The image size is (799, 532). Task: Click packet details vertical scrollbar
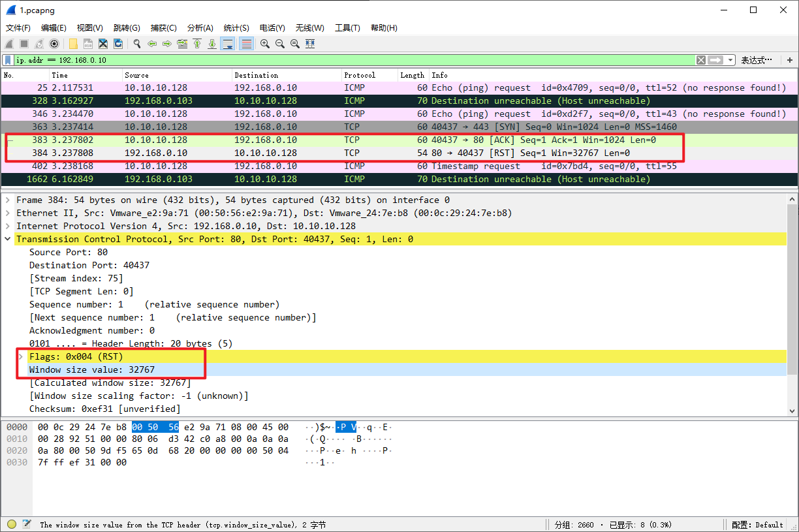pyautogui.click(x=792, y=304)
